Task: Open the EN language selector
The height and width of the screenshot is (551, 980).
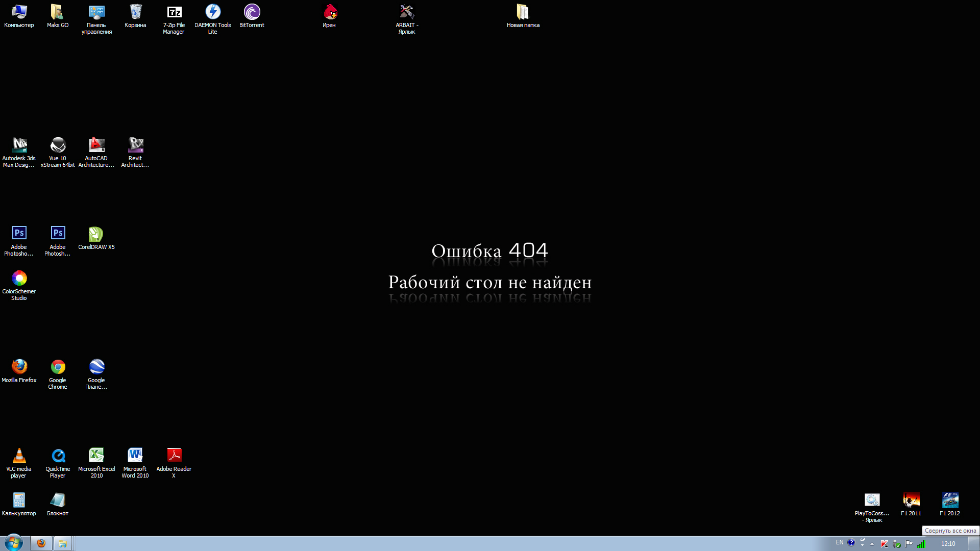Action: click(x=840, y=542)
